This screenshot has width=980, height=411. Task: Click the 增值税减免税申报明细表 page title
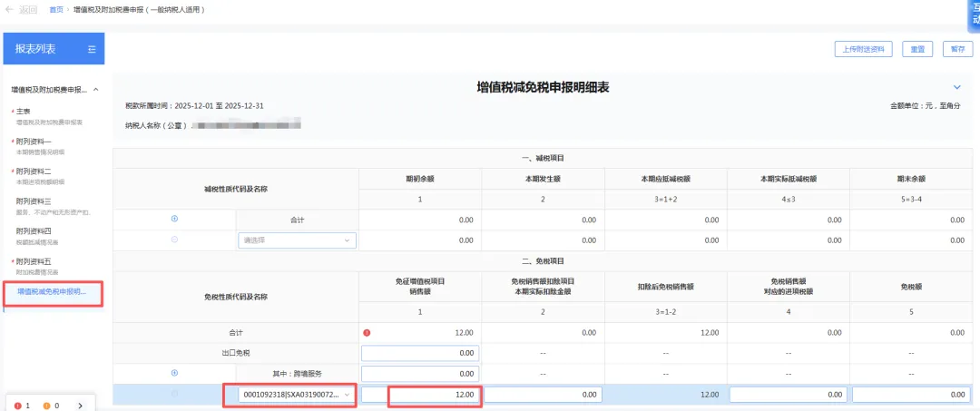[543, 87]
